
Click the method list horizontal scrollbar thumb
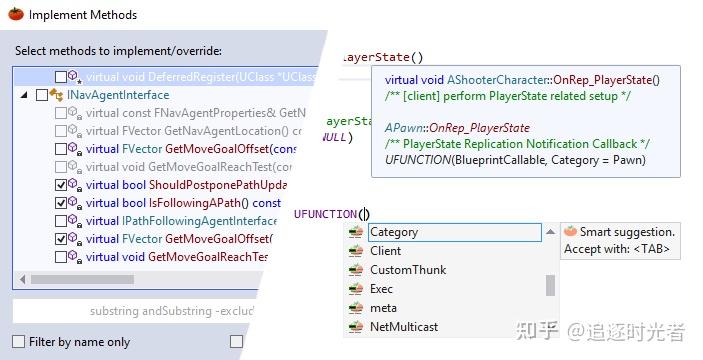[82, 279]
